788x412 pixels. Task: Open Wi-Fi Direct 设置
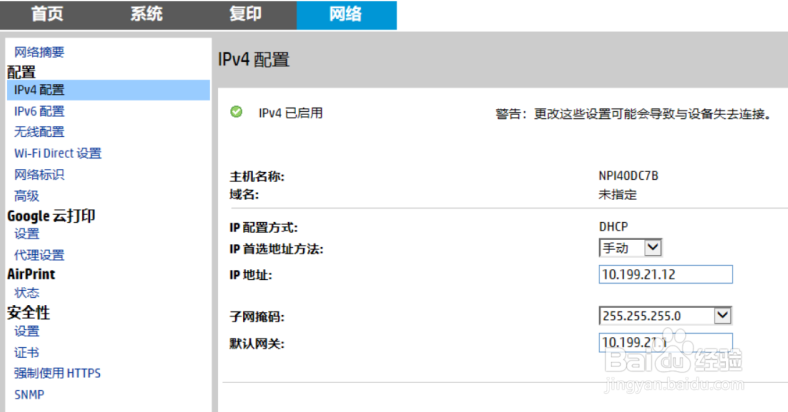coord(58,153)
